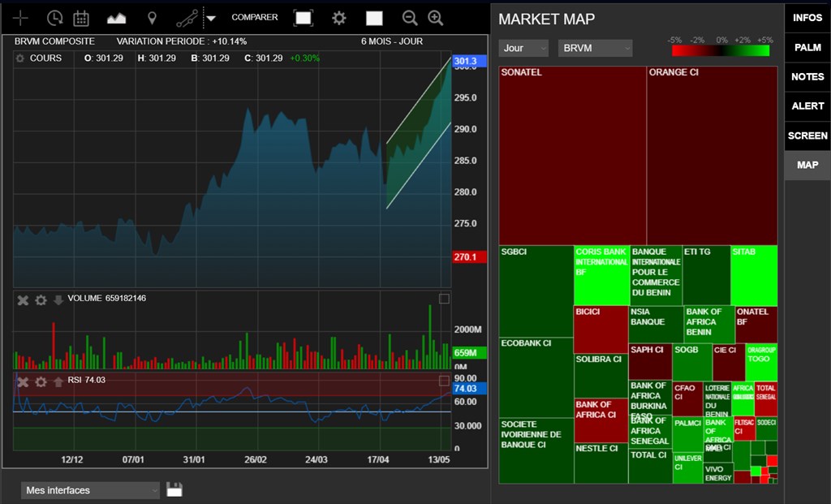Zoom in on the chart

pos(436,19)
